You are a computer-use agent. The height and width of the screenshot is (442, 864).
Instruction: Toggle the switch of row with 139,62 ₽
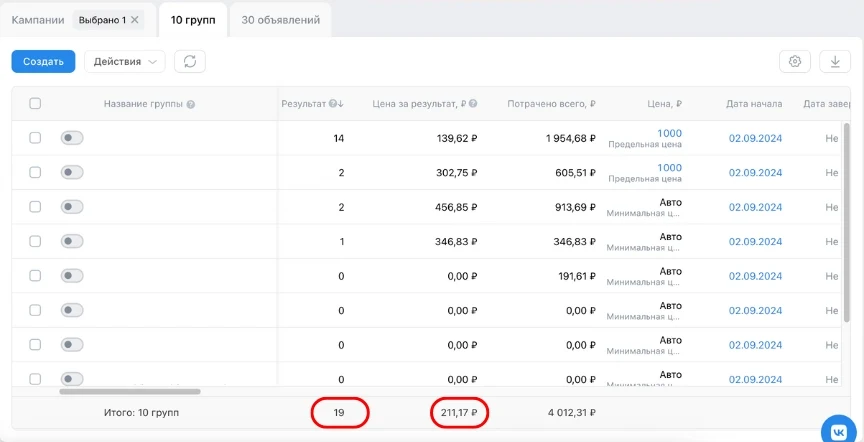pos(72,138)
